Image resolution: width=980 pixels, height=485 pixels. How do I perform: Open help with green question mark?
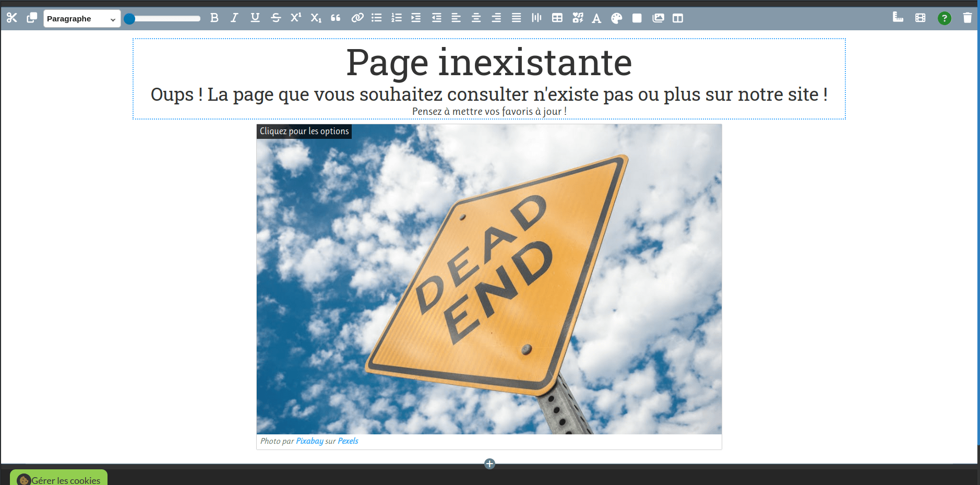944,18
